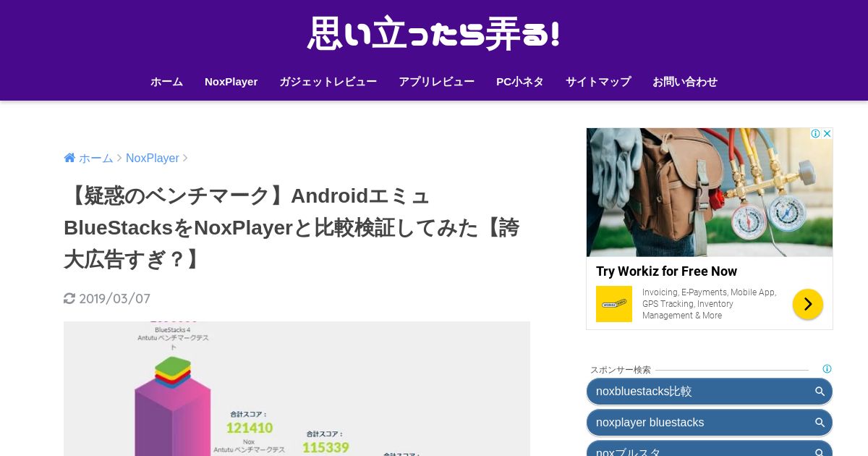This screenshot has height=456, width=868.
Task: Click the 115339 score in the chart
Action: point(325,448)
